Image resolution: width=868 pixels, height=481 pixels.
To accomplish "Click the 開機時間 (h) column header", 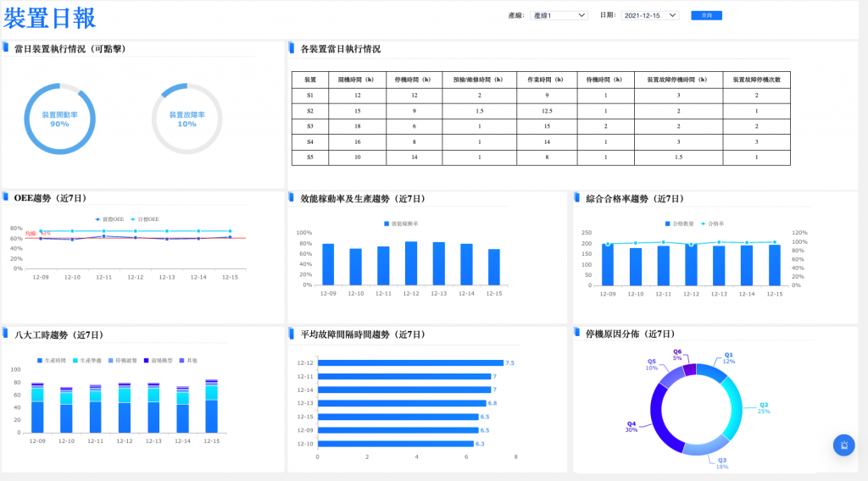I will [x=357, y=79].
